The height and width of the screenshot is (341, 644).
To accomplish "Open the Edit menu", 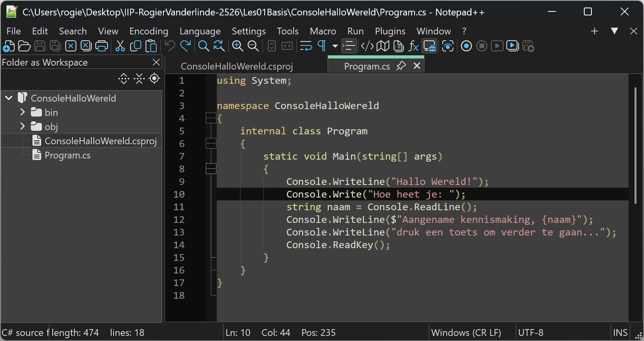I will pos(40,31).
